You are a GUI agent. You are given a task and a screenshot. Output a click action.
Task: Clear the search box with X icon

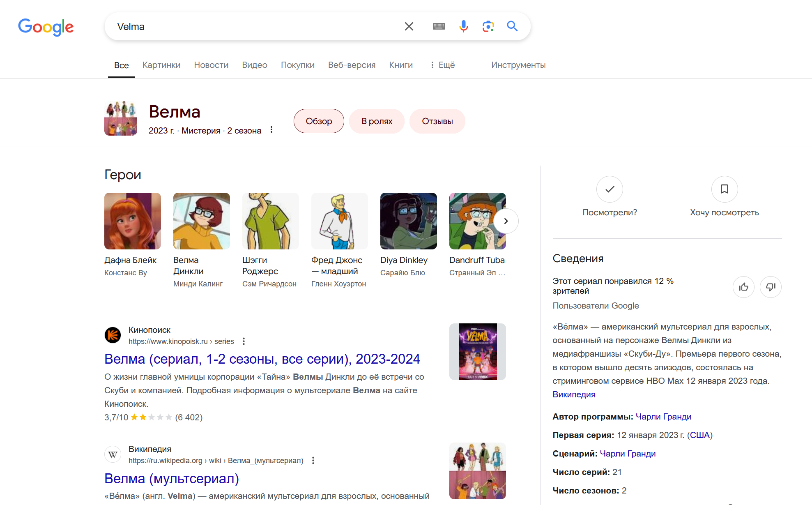pos(409,26)
